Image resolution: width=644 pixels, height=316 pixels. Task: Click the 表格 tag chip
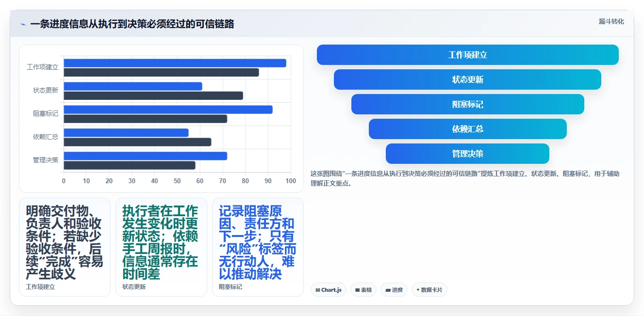pos(363,290)
